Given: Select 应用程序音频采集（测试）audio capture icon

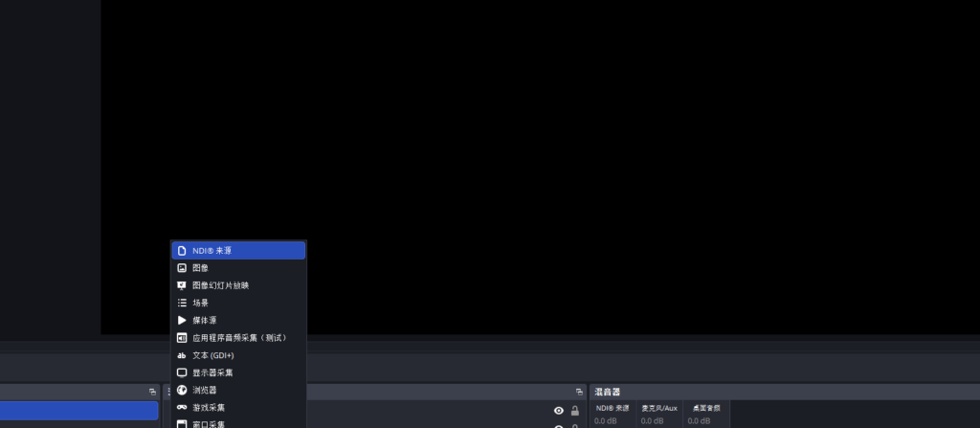Looking at the screenshot, I should [x=182, y=338].
